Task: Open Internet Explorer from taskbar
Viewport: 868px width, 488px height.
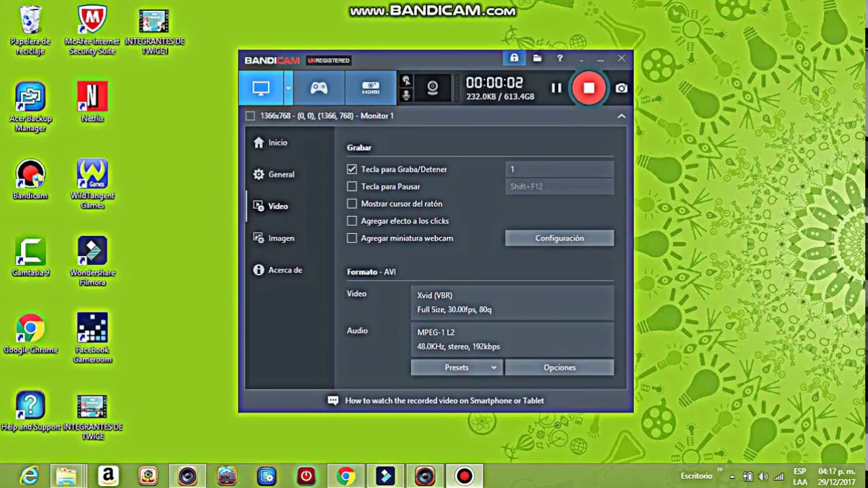Action: click(x=30, y=476)
